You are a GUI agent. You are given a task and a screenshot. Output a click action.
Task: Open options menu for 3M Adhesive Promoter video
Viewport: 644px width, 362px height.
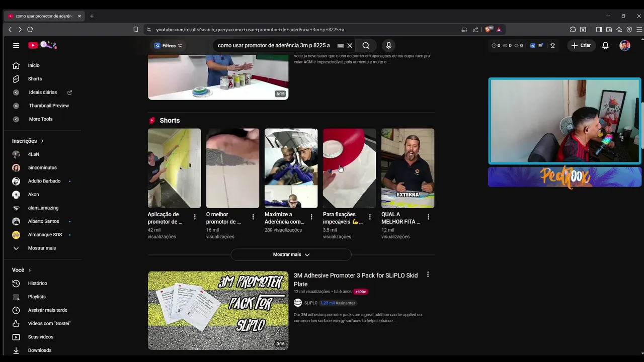point(428,275)
